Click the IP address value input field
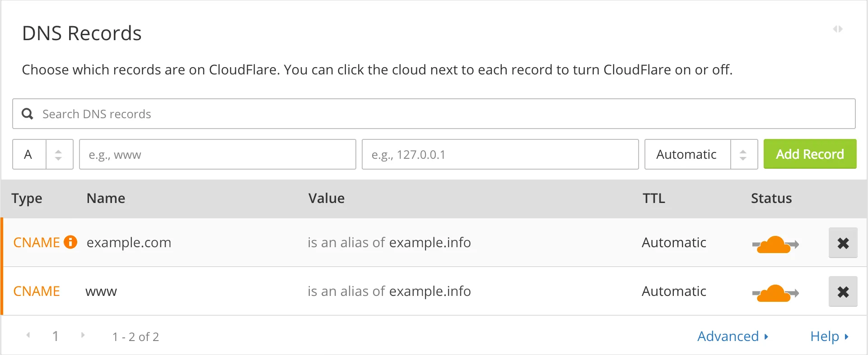868x355 pixels. pyautogui.click(x=500, y=154)
